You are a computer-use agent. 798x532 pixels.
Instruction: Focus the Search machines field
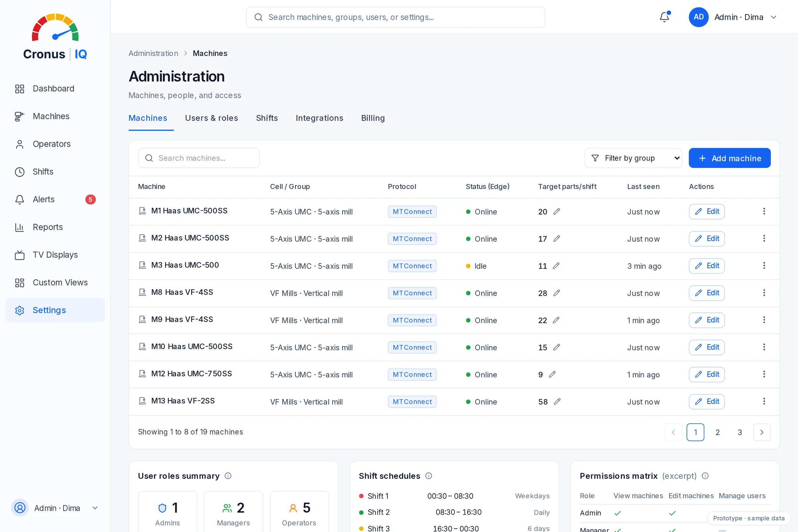[199, 158]
